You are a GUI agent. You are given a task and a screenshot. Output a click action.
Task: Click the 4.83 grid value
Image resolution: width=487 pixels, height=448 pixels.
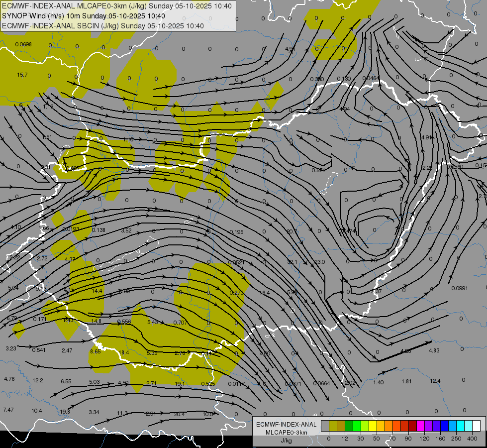tap(434, 350)
